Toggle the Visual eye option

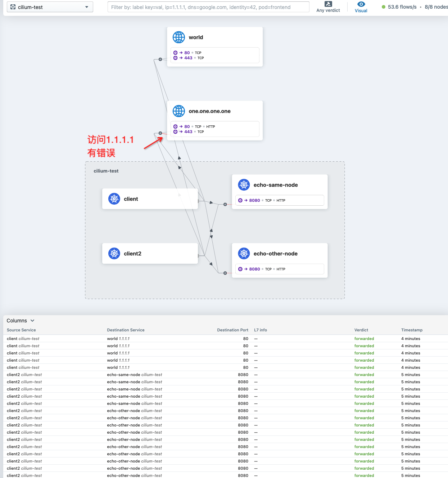point(361,7)
